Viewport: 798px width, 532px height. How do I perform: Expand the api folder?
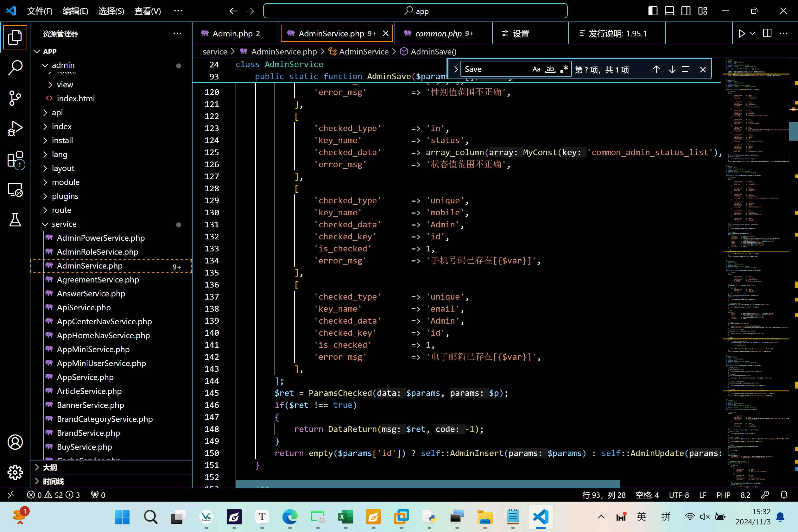(111, 112)
